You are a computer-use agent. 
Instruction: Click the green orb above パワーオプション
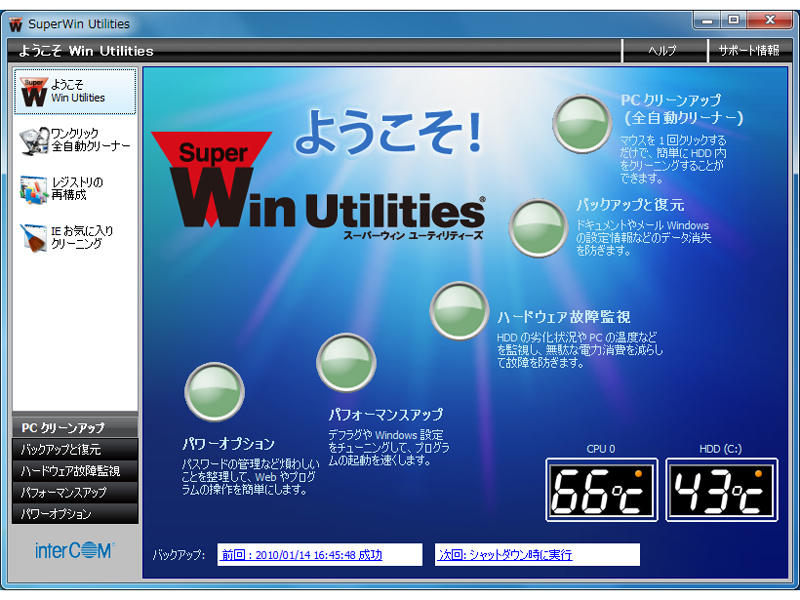[214, 392]
